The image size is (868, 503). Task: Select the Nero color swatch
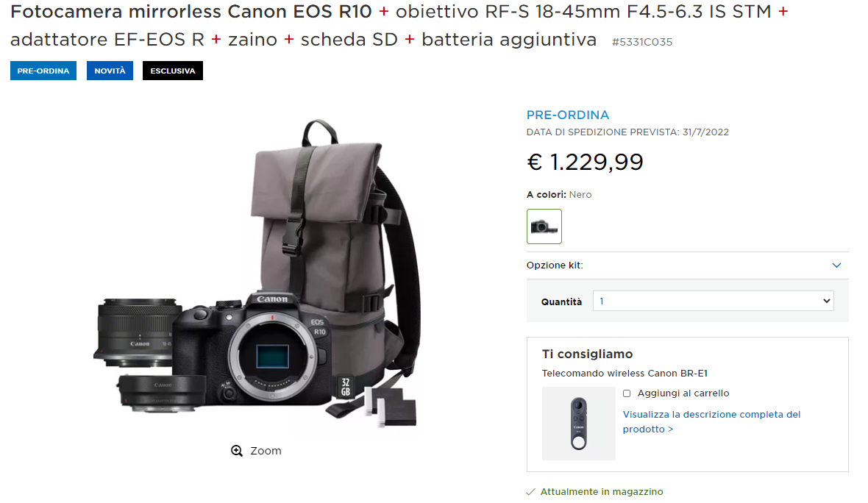544,226
